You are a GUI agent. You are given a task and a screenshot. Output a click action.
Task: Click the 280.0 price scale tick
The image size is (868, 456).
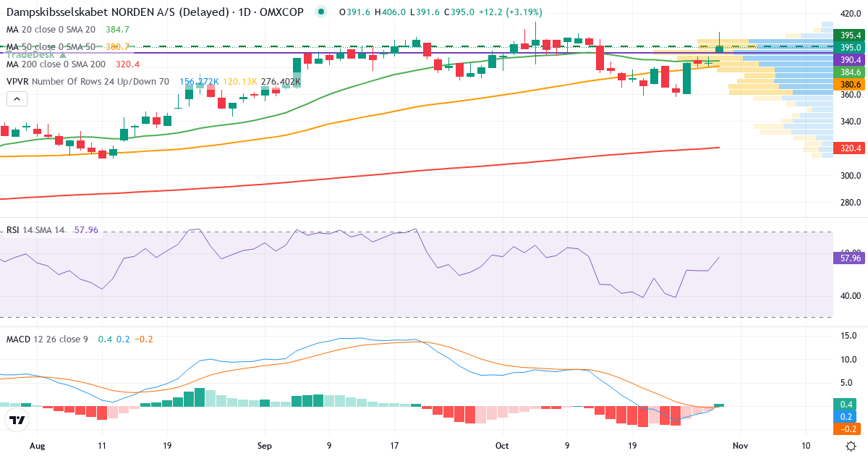click(850, 203)
